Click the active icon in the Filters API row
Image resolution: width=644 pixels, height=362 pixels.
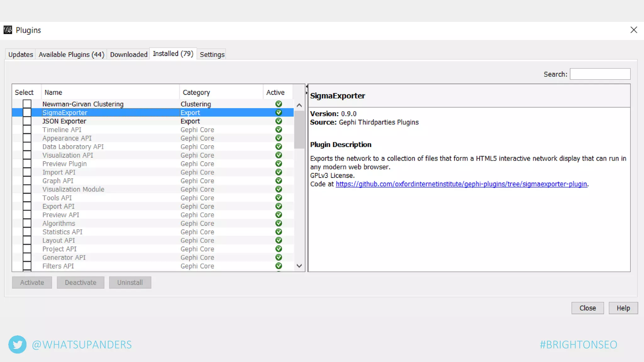pyautogui.click(x=279, y=266)
